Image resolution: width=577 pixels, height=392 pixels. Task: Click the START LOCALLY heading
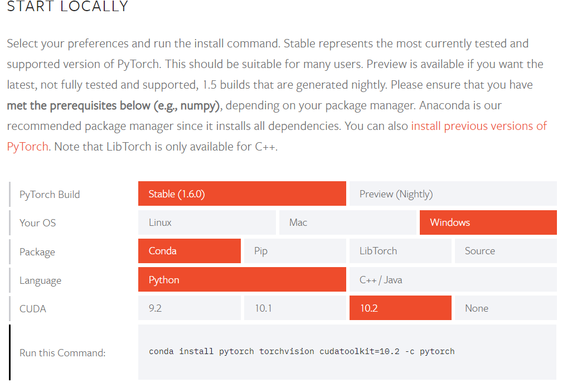[x=67, y=7]
